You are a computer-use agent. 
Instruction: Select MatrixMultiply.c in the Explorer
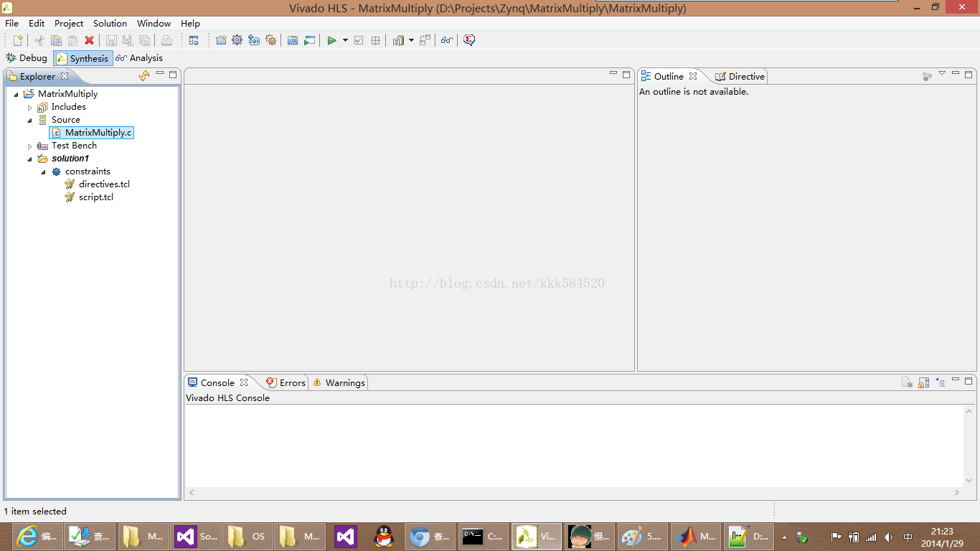click(x=92, y=133)
